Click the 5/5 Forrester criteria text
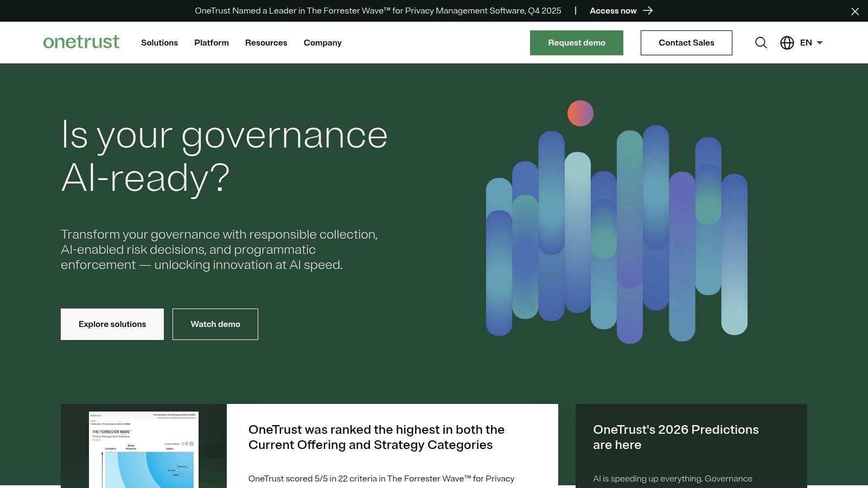The width and height of the screenshot is (868, 488). (381, 479)
